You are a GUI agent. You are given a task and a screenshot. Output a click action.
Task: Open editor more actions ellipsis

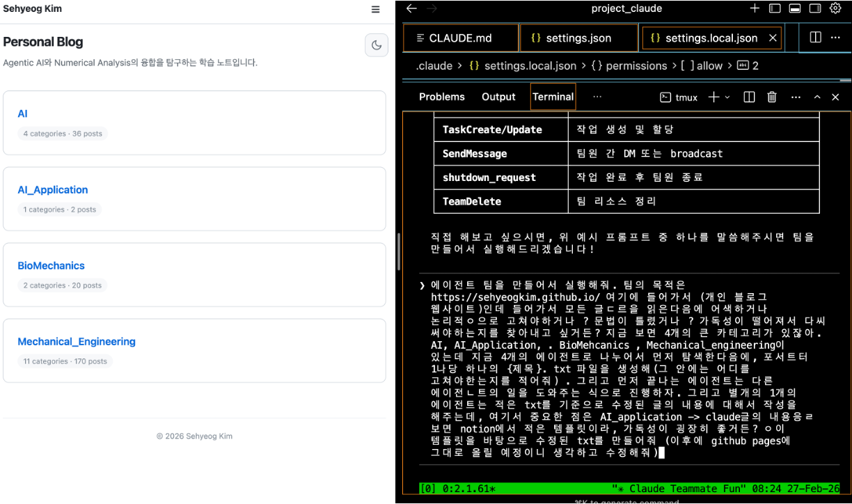835,38
